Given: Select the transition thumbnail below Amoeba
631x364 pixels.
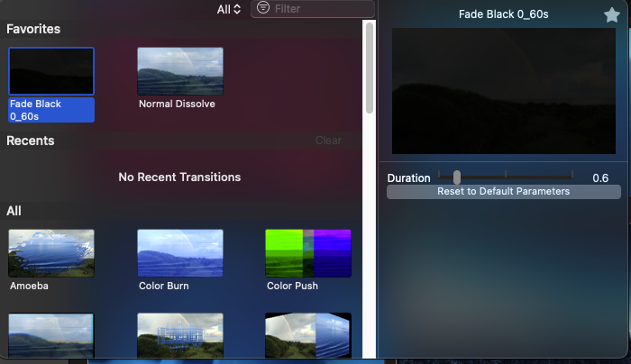Looking at the screenshot, I should click(x=51, y=335).
